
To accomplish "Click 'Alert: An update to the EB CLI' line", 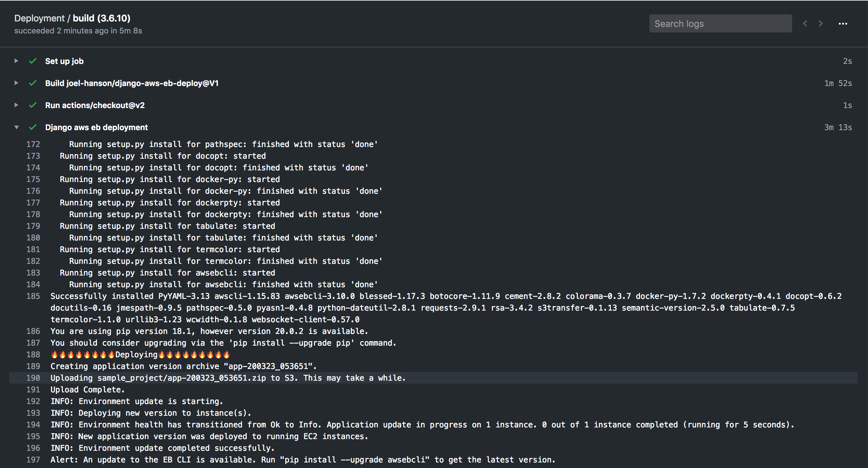I will click(303, 460).
